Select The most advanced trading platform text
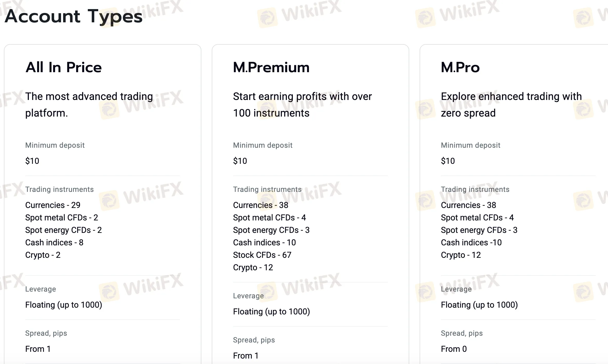The image size is (608, 364). [x=89, y=105]
